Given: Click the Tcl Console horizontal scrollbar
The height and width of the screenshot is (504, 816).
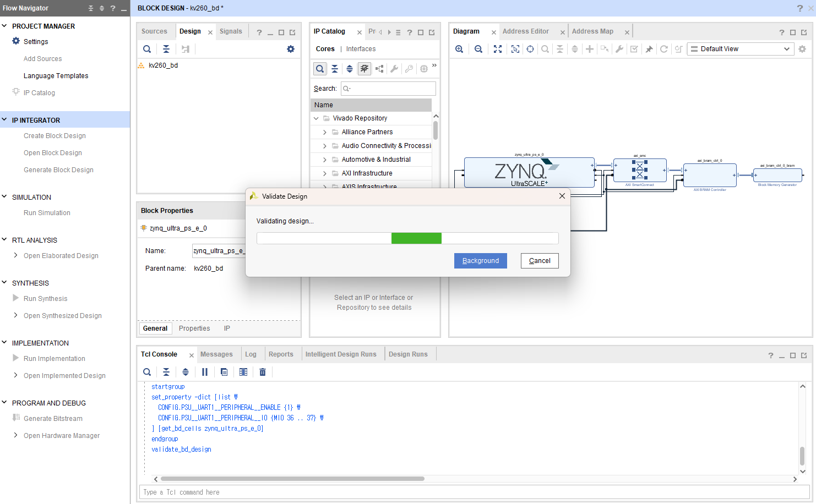Looking at the screenshot, I should (292, 479).
